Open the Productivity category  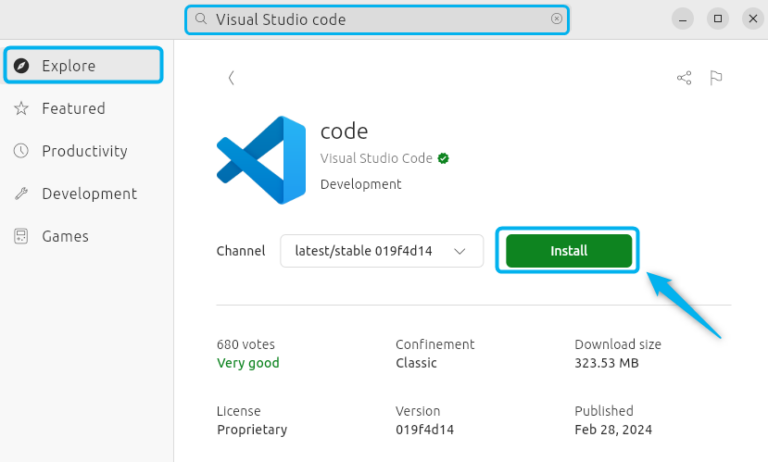coord(83,151)
